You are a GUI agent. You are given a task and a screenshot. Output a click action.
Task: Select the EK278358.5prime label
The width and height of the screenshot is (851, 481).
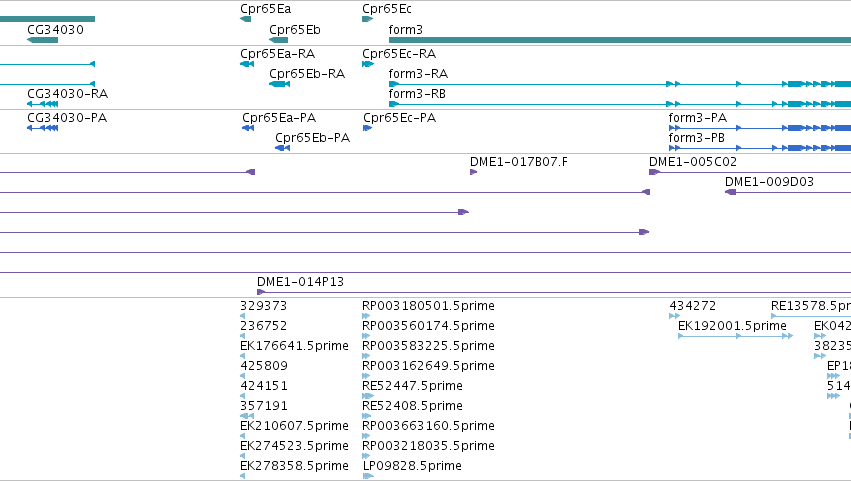tap(294, 466)
